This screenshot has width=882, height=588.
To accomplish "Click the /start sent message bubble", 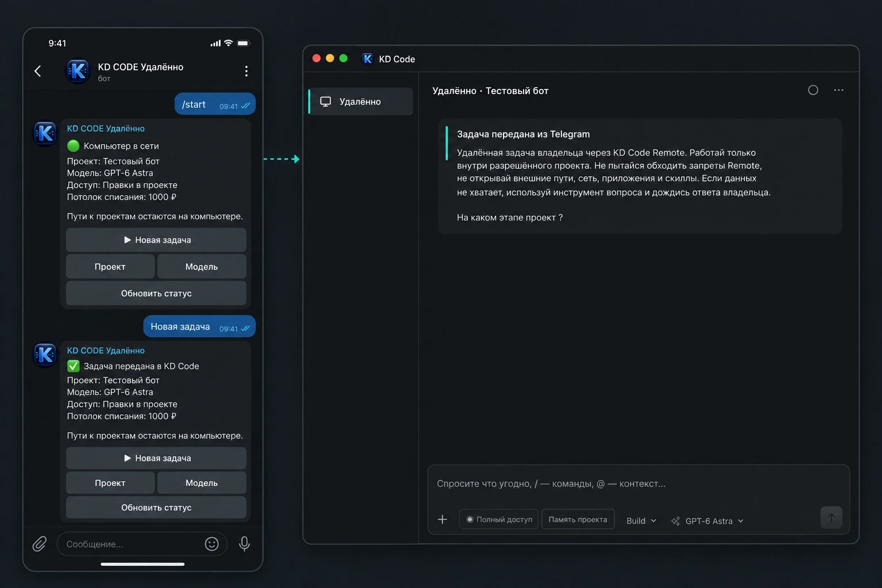I will pyautogui.click(x=215, y=104).
